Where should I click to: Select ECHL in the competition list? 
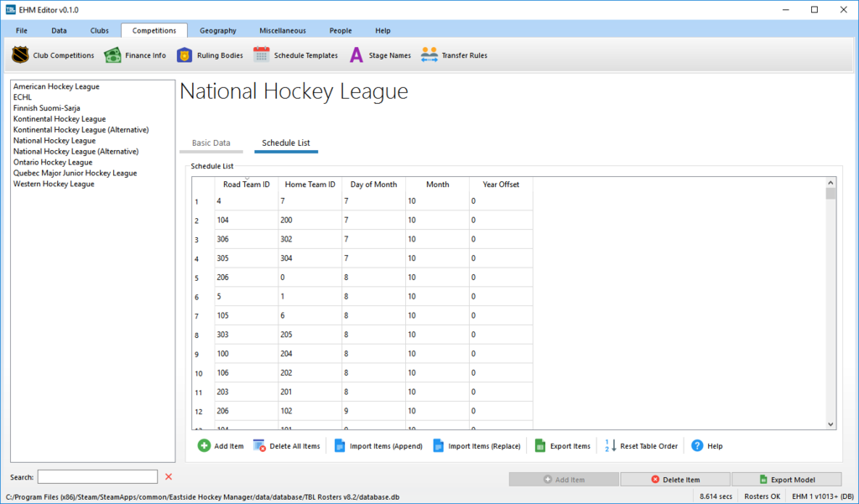pos(23,97)
